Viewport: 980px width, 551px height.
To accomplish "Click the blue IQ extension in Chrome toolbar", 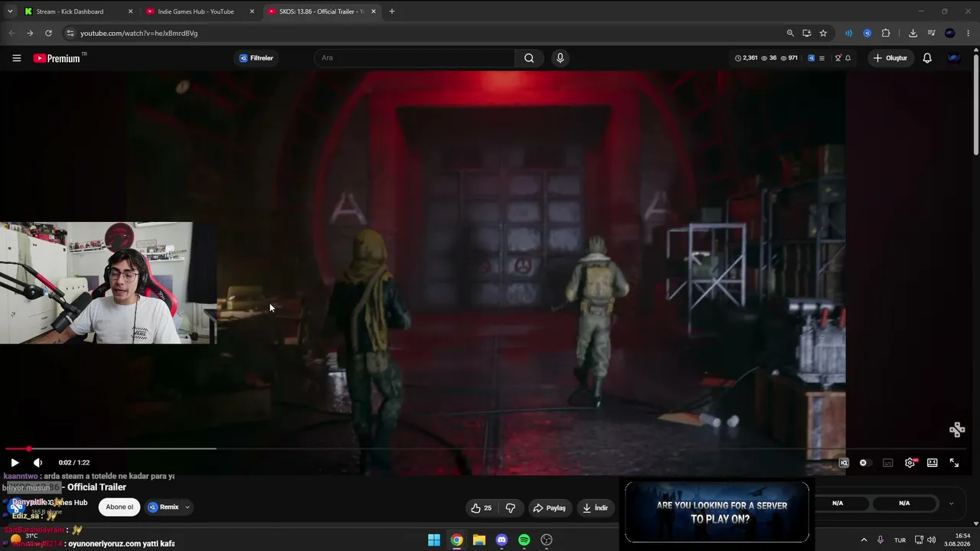I will click(x=867, y=33).
